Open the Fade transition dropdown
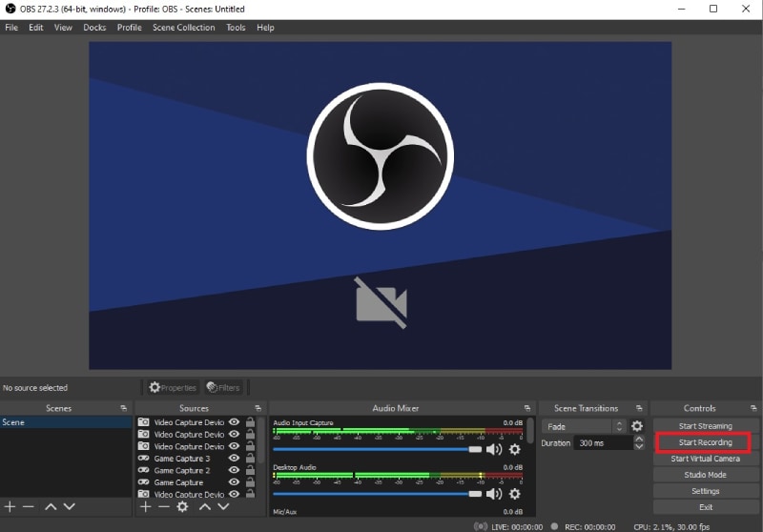The image size is (763, 532). click(x=584, y=426)
